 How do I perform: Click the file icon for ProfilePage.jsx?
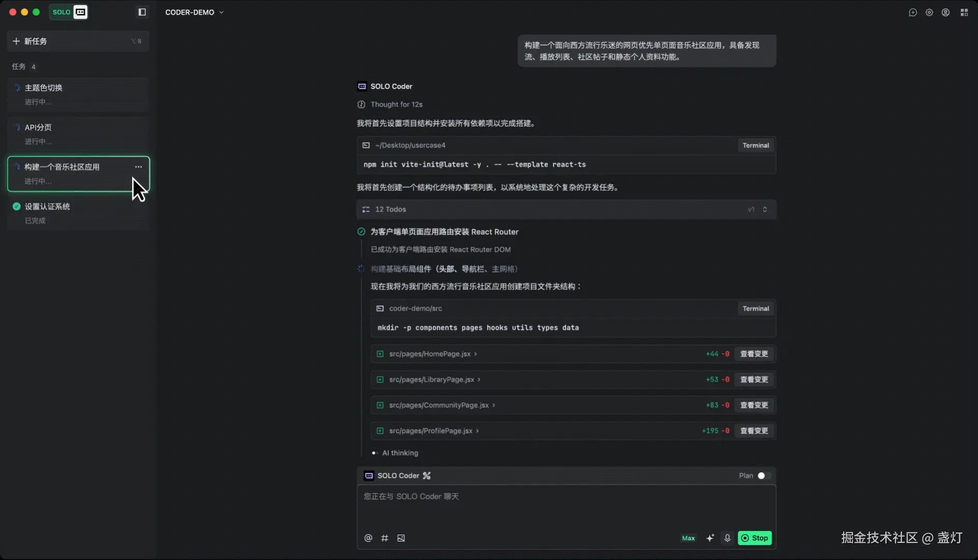tap(380, 431)
